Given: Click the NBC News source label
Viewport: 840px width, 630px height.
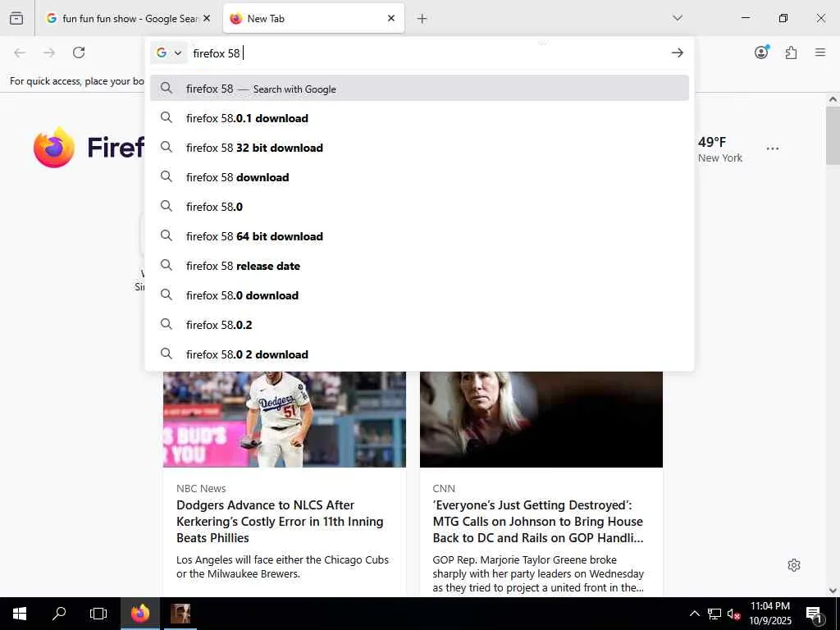Looking at the screenshot, I should [x=201, y=488].
